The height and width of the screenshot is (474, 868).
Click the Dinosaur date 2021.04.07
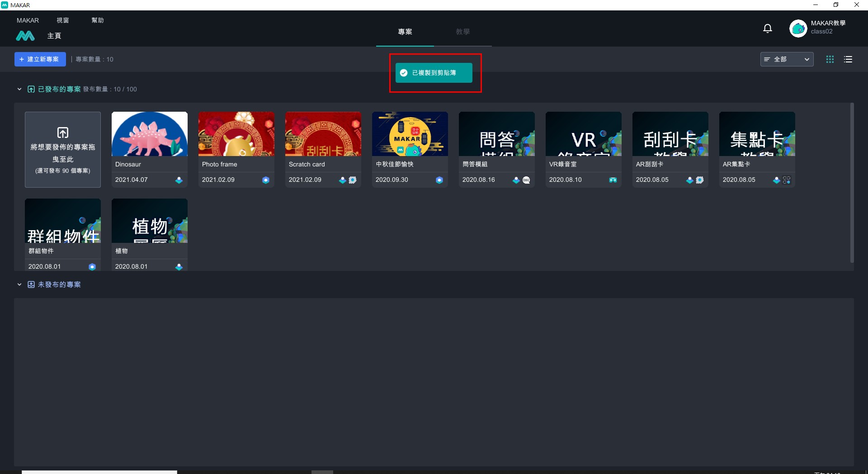tap(132, 180)
